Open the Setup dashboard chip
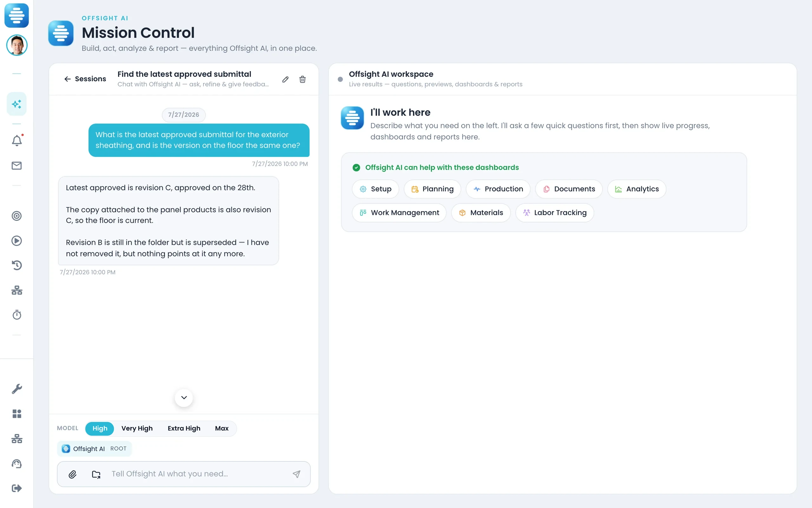The width and height of the screenshot is (812, 508). coord(376,189)
